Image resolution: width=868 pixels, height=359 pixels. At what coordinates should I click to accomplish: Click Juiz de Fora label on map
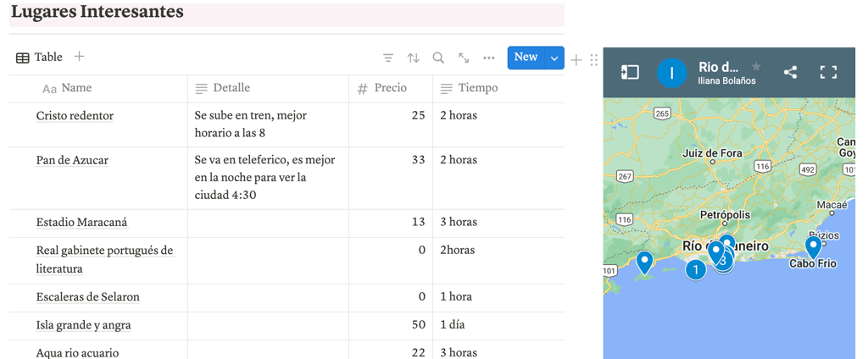713,153
